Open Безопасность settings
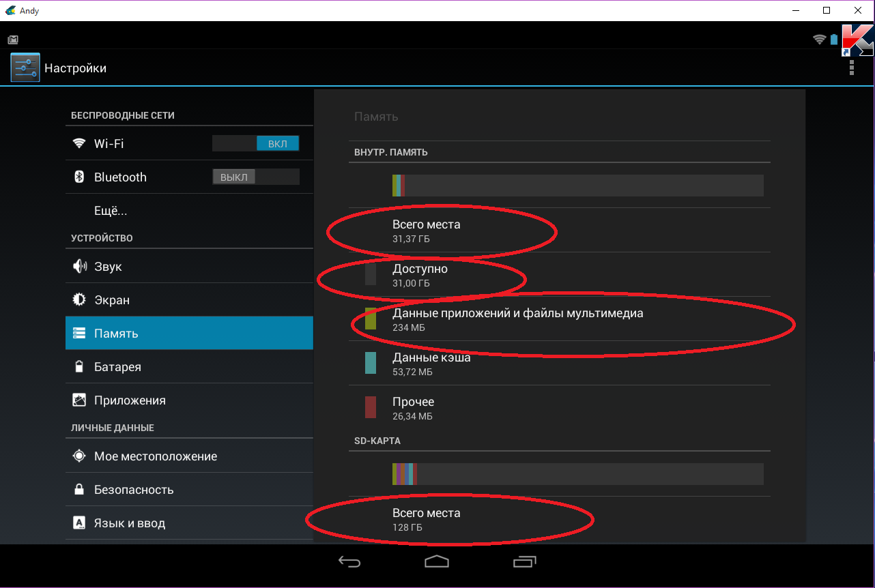 [189, 490]
